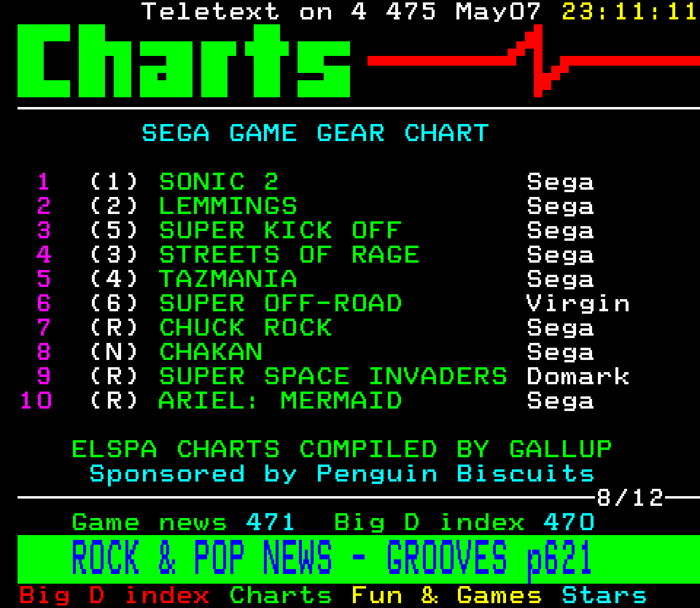Click the Domark publisher label

point(578,376)
